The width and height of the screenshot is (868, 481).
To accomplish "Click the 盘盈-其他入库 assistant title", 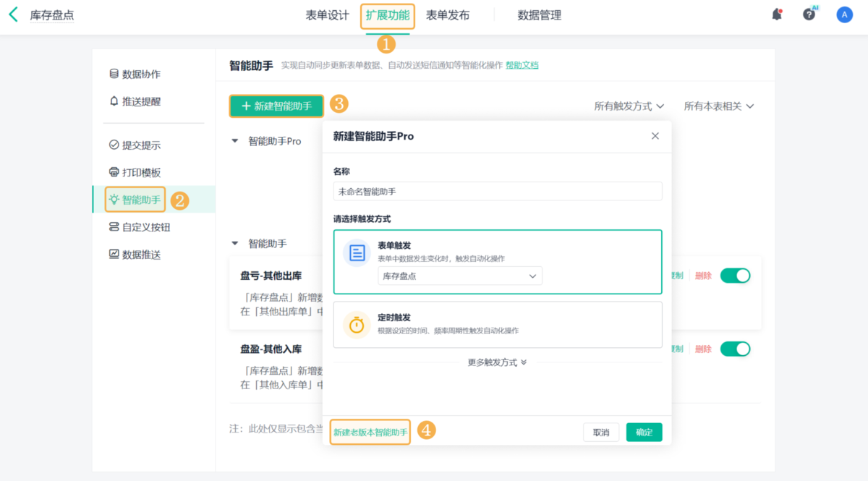I will 271,349.
